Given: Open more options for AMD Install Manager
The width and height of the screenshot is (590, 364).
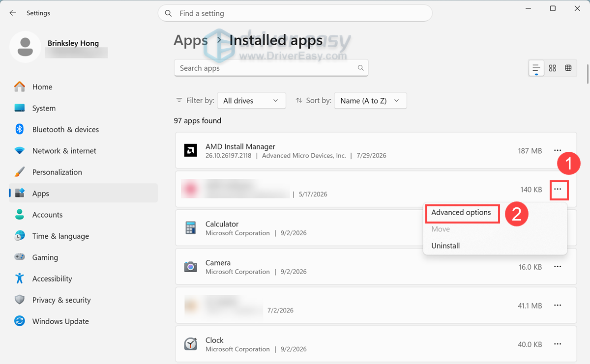Looking at the screenshot, I should click(x=558, y=150).
